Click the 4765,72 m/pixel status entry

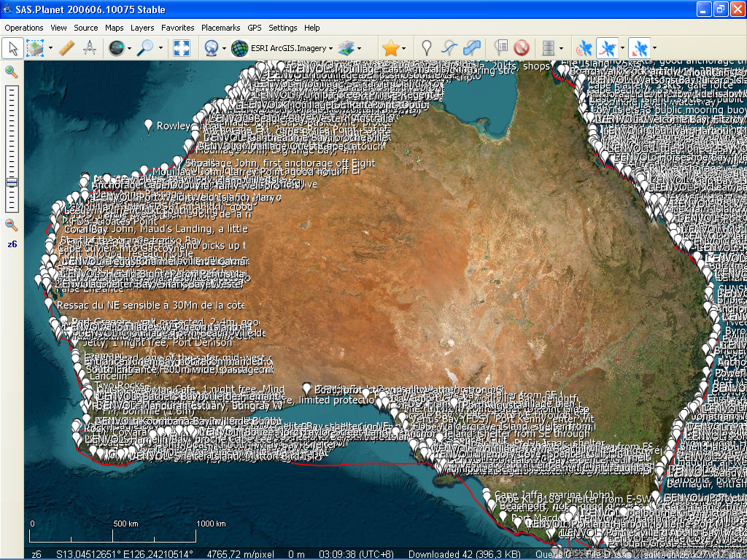[239, 554]
